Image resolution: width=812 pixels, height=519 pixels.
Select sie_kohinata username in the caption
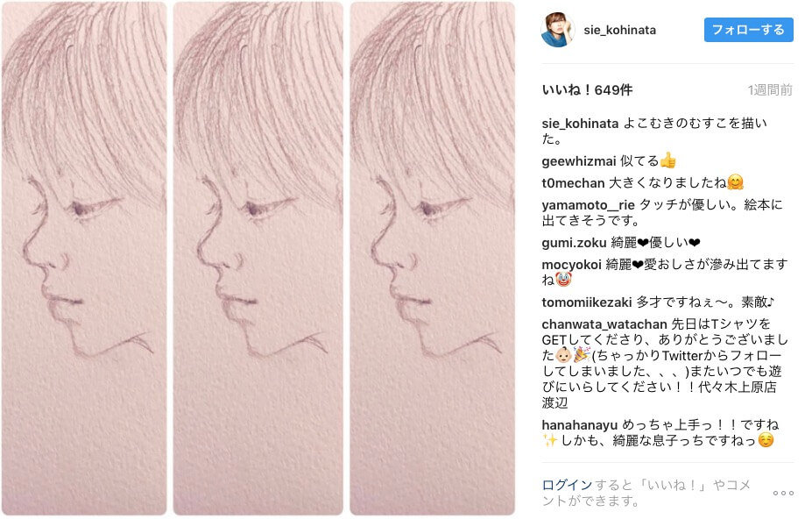(x=580, y=124)
